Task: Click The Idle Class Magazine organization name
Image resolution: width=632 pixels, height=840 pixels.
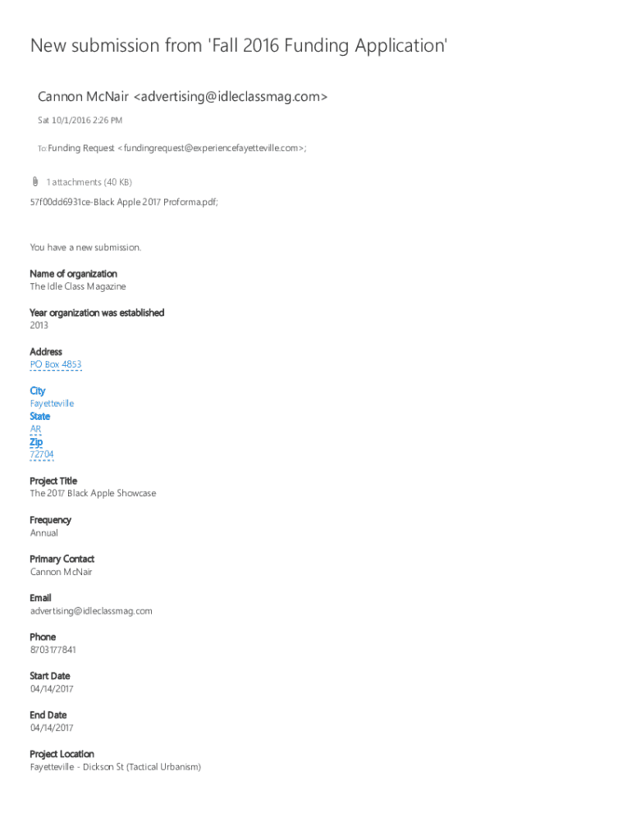Action: pos(78,286)
